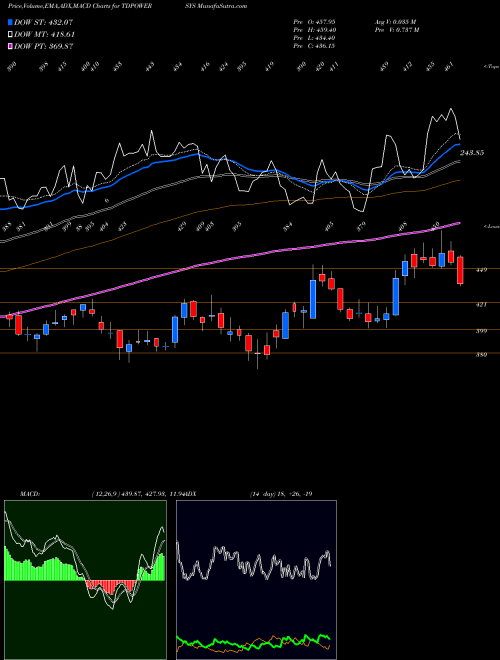Image resolution: width=500 pixels, height=660 pixels.
Task: Click the '(12,26,9)' MACD parameters text
Action: (106, 494)
